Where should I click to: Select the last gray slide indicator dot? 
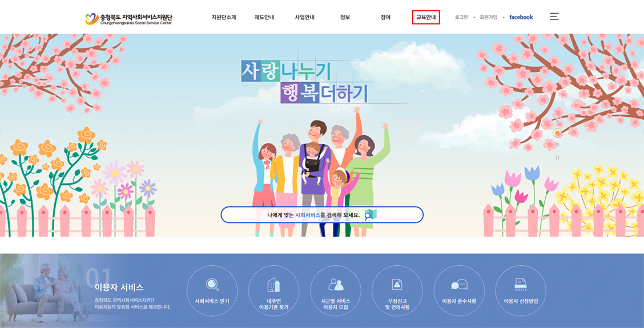pyautogui.click(x=557, y=144)
